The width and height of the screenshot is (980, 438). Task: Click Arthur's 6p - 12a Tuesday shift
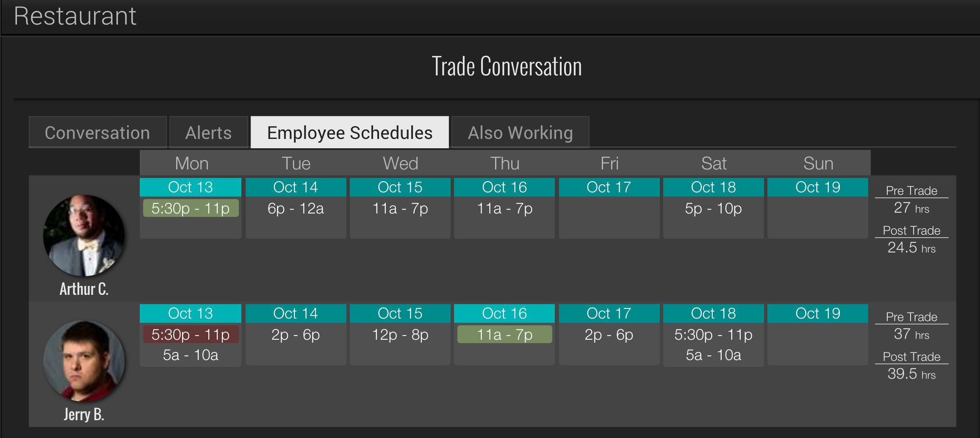coord(296,208)
